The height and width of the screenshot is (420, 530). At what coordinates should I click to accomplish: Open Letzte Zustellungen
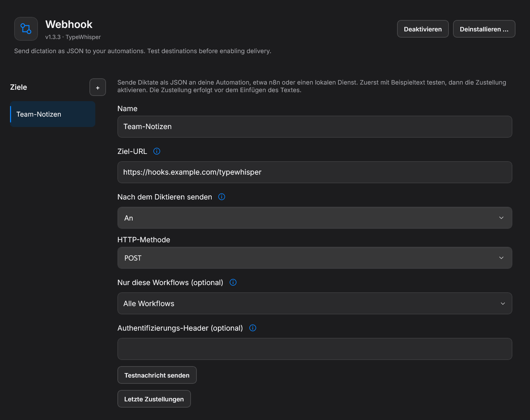(154, 399)
